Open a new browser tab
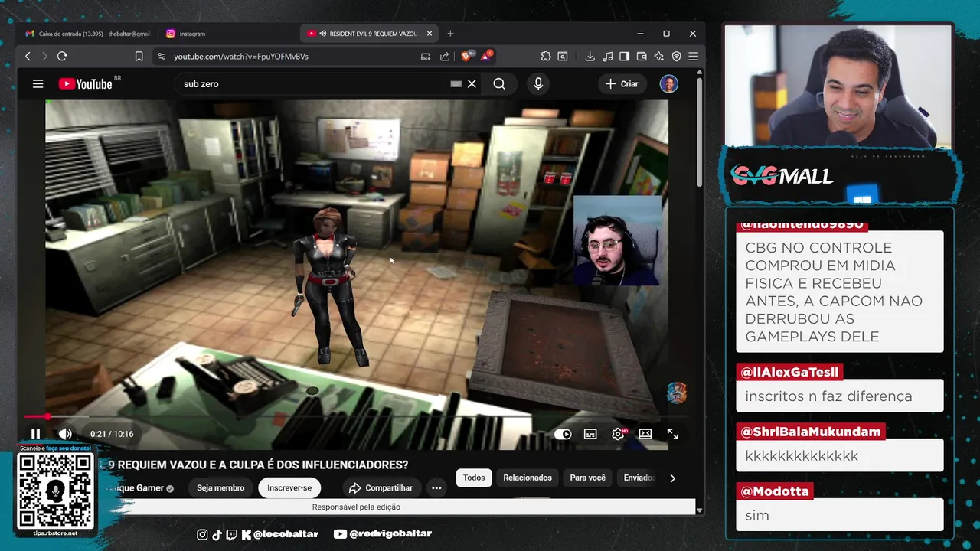Screen dimensions: 980x551 [450, 34]
